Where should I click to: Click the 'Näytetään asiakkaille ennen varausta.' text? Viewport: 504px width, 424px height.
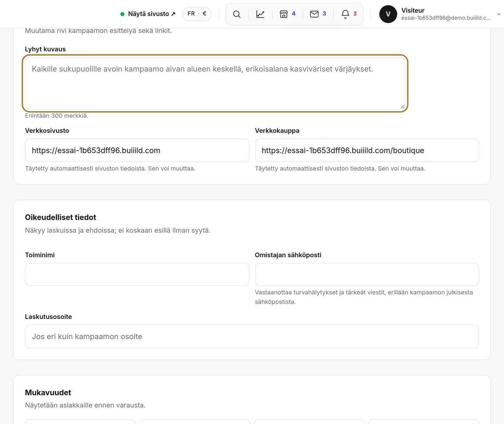coord(85,405)
